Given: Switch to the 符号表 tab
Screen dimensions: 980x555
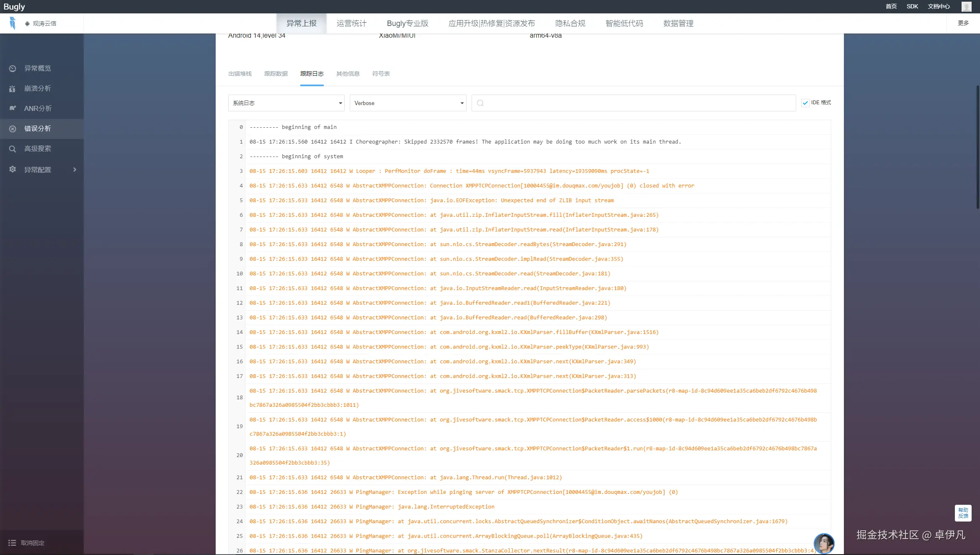Looking at the screenshot, I should pyautogui.click(x=381, y=74).
